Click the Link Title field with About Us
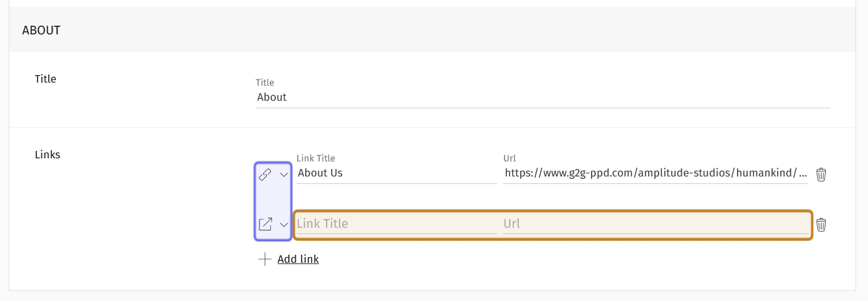The height and width of the screenshot is (301, 868). pyautogui.click(x=396, y=173)
